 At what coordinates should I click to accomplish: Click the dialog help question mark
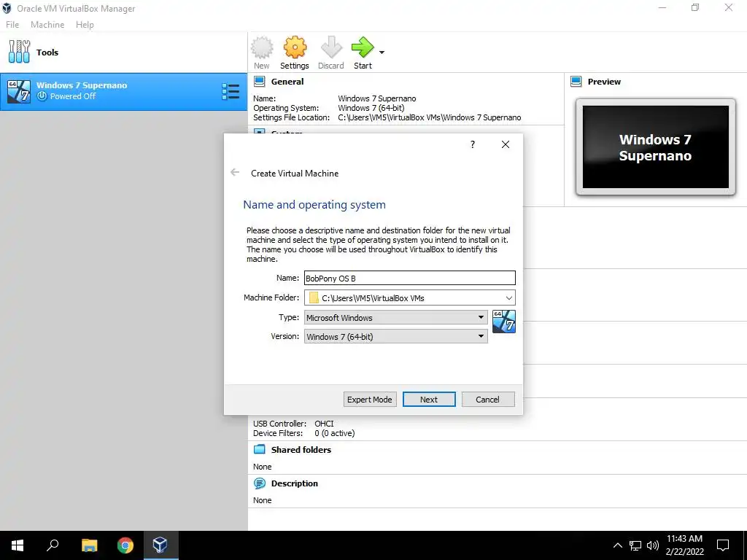click(473, 144)
